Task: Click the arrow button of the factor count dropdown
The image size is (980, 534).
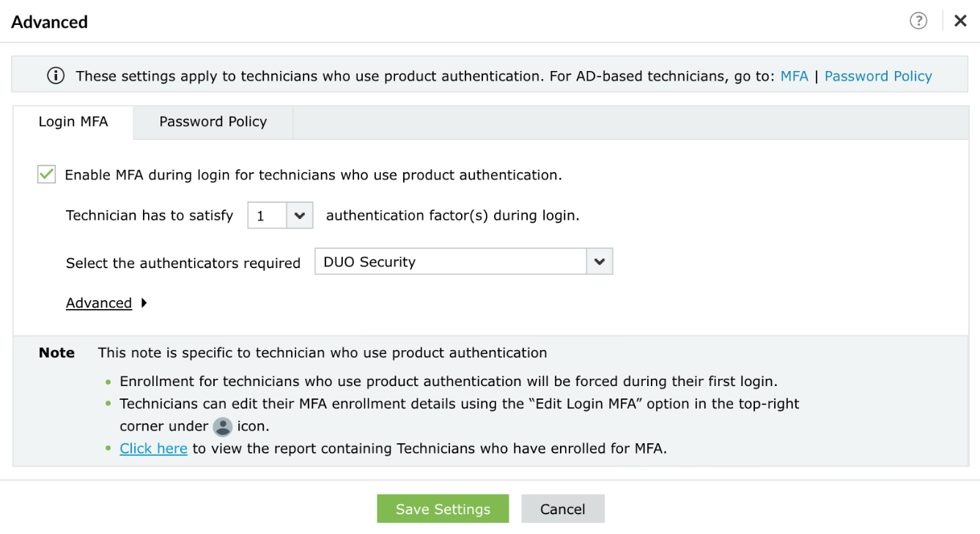Action: coord(299,216)
